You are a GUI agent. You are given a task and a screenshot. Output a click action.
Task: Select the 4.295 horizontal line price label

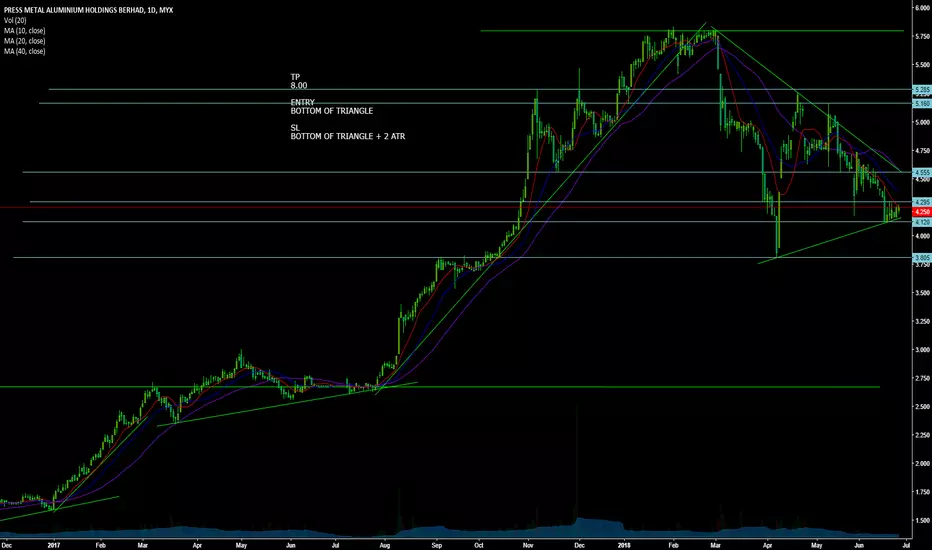(922, 202)
